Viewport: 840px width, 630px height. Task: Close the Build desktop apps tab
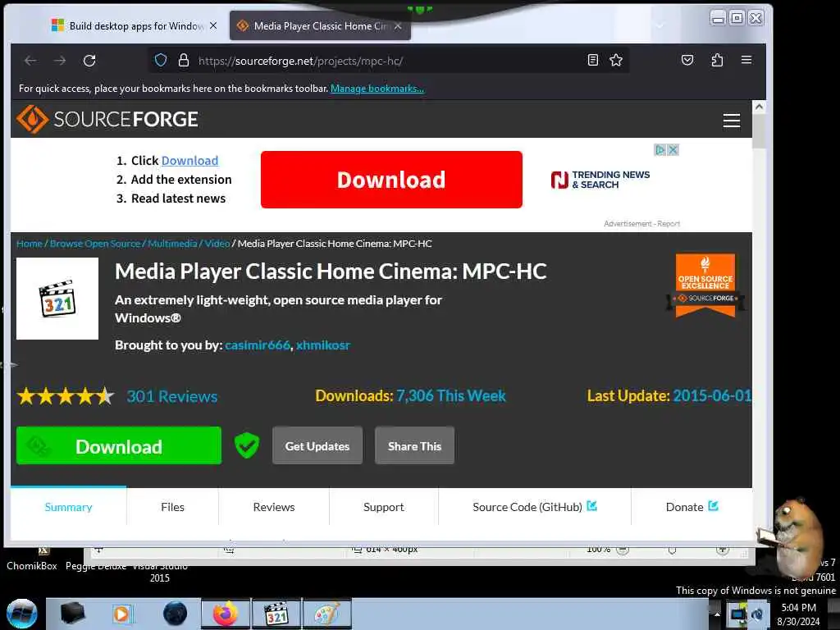(213, 25)
